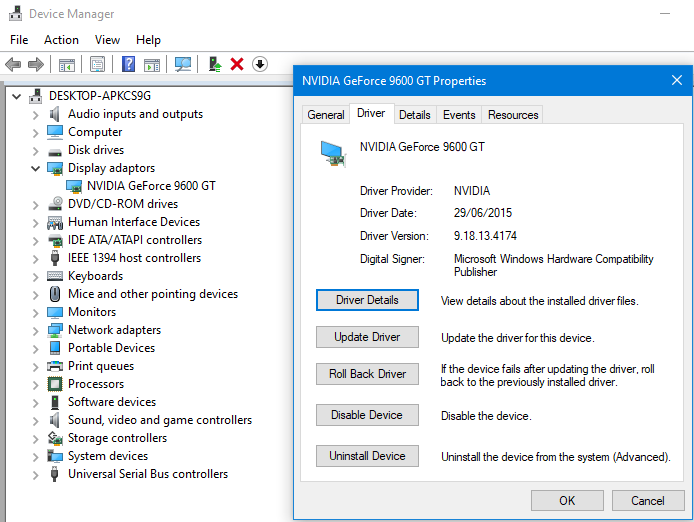Click the Update driver toolbar icon
694x522 pixels.
coord(215,65)
